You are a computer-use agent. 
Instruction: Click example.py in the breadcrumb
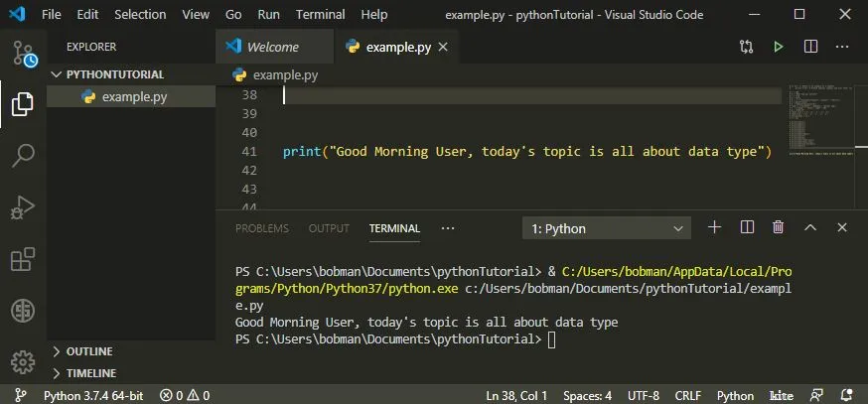286,74
